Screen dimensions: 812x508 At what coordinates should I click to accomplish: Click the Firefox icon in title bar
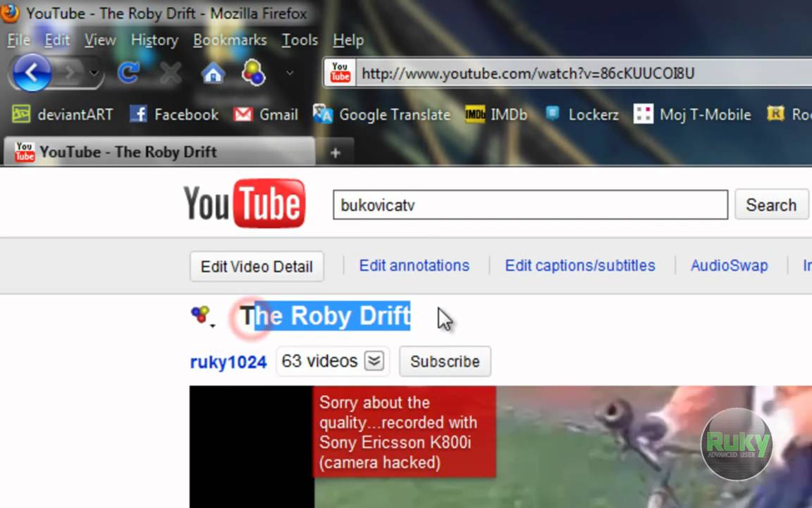click(9, 13)
